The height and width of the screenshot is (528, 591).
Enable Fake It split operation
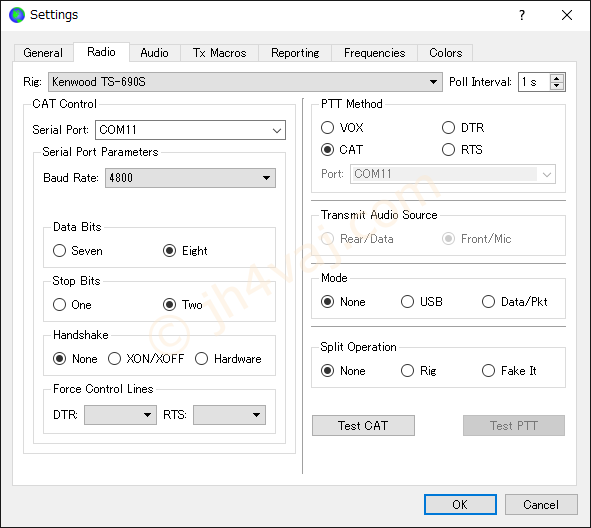tap(488, 370)
